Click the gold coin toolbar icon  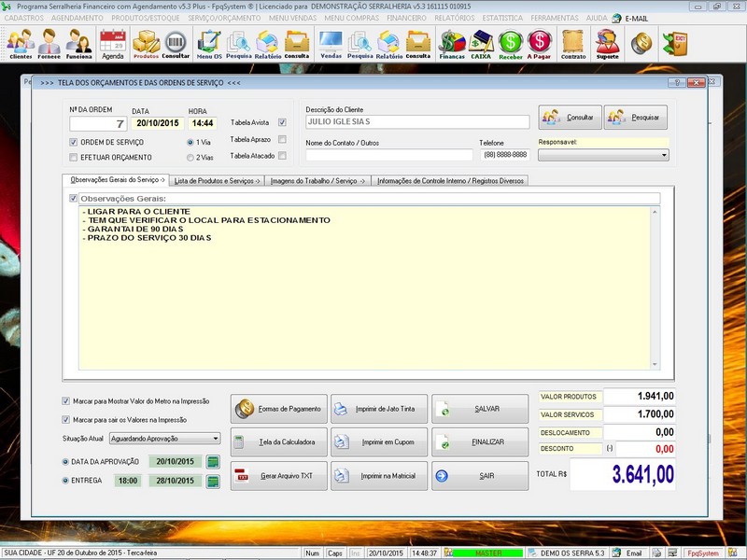tap(641, 43)
